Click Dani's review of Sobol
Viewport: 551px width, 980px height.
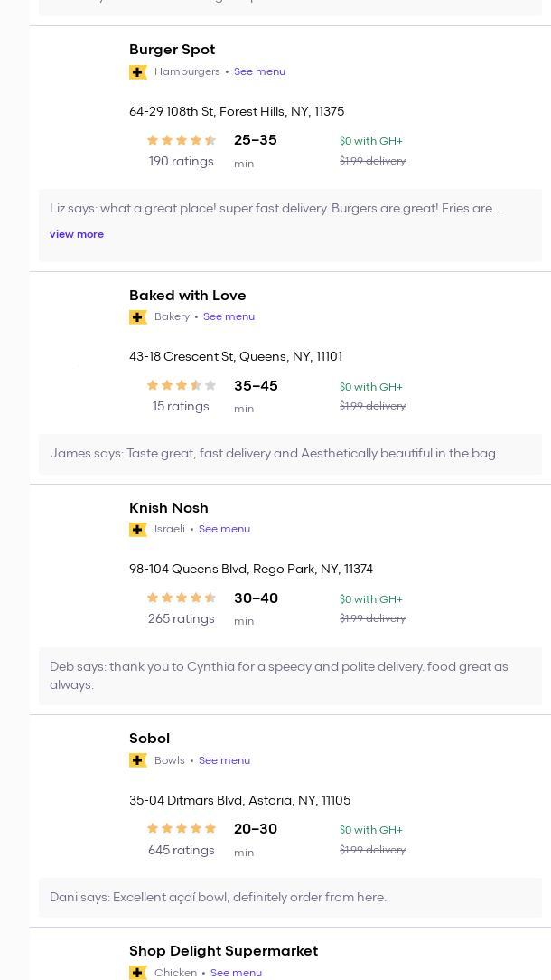pos(218,898)
